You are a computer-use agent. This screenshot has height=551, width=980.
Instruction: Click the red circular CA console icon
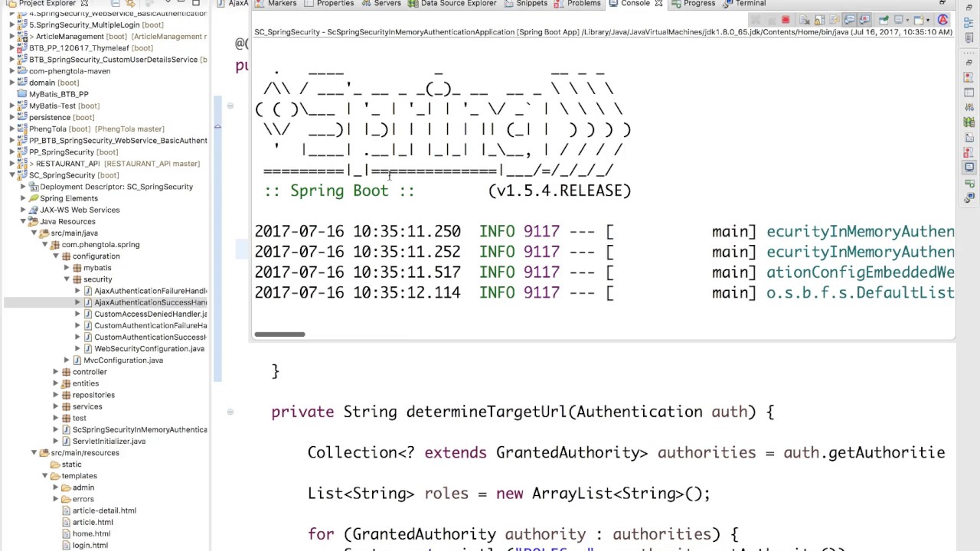943,20
